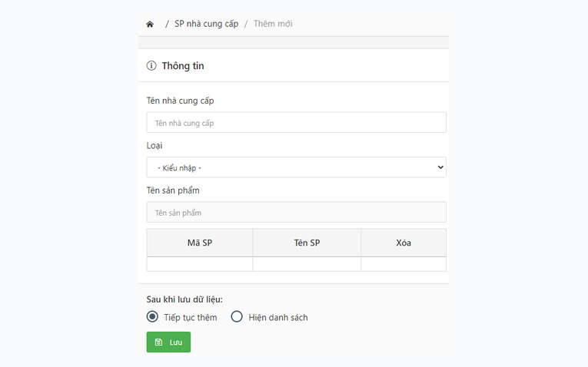Click the Loại field label
Screen dimensions: 588x367
[x=154, y=146]
